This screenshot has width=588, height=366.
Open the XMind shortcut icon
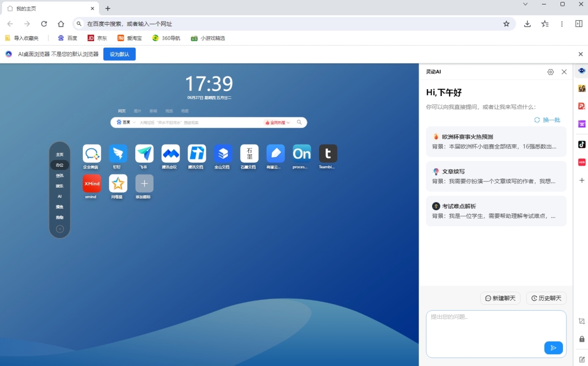pos(92,184)
